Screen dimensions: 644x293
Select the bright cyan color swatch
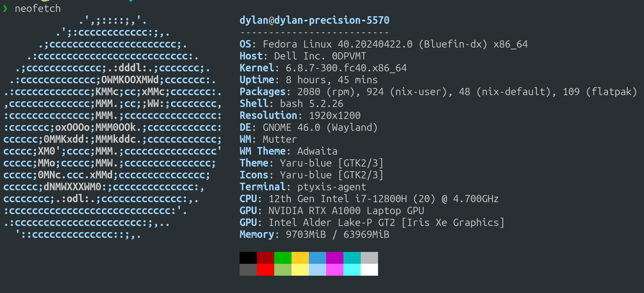click(x=352, y=270)
